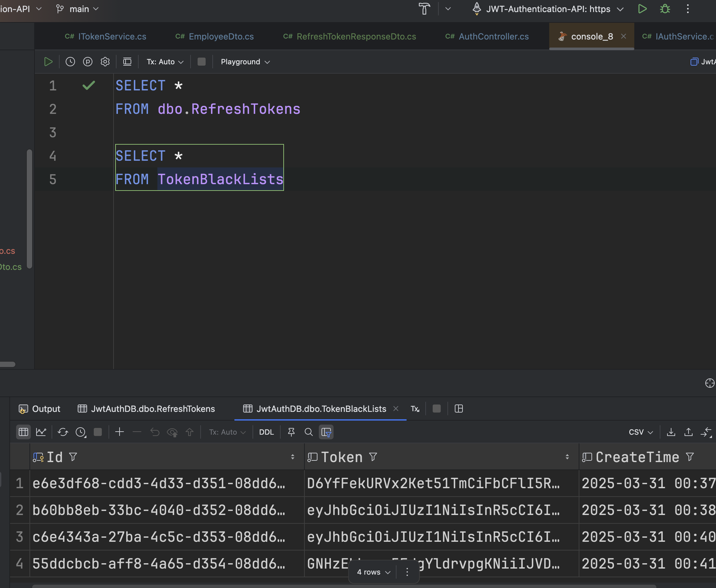Click the Debug bug icon
The image size is (716, 588).
tap(665, 9)
